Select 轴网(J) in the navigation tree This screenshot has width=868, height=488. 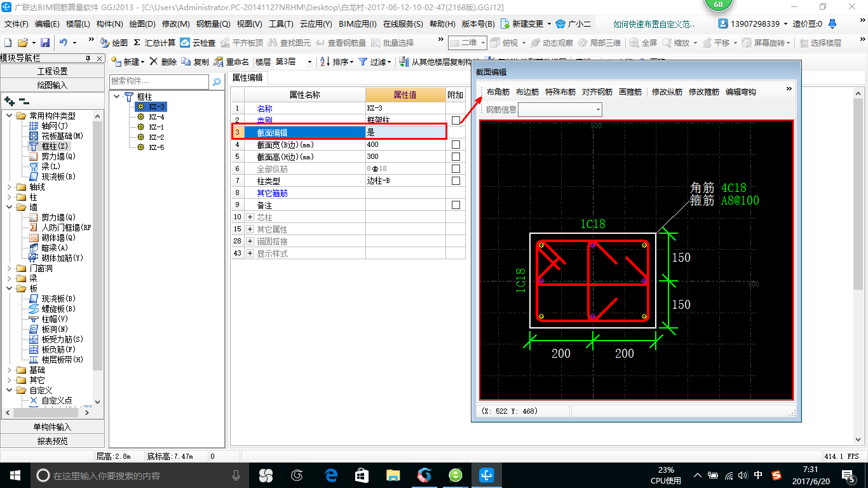point(49,126)
